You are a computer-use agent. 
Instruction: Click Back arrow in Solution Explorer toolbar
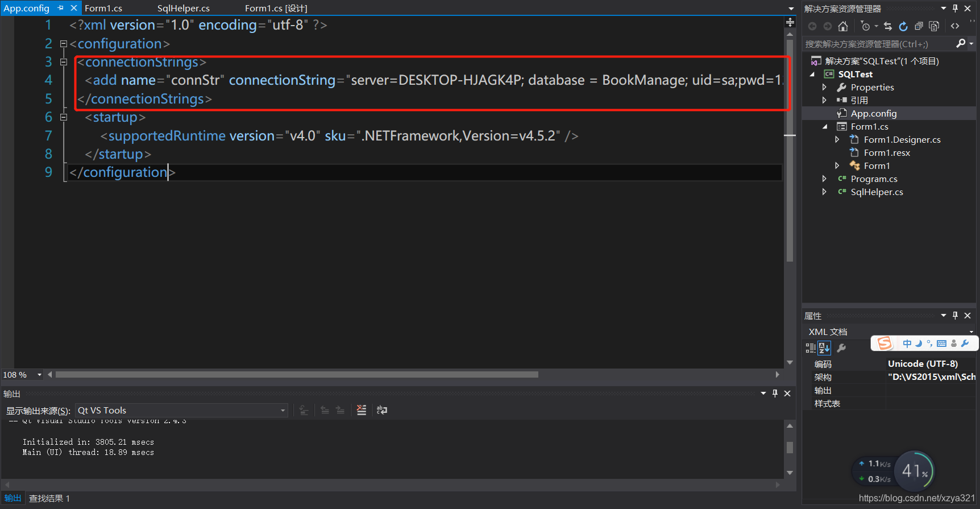coord(812,26)
